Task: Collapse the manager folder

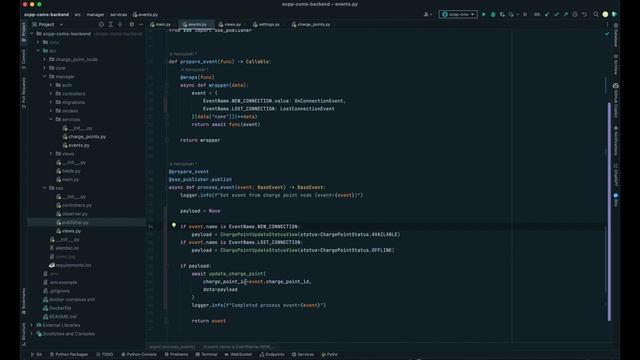Action: coord(45,76)
